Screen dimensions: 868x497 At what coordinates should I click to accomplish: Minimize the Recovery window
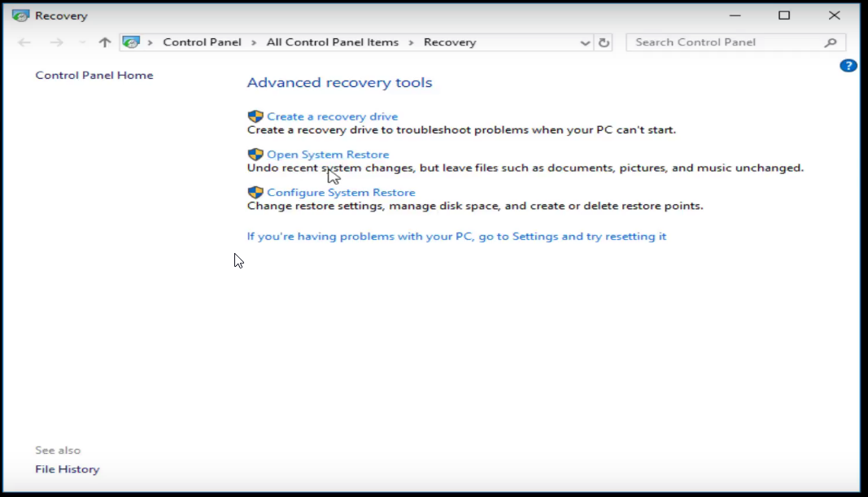[735, 15]
